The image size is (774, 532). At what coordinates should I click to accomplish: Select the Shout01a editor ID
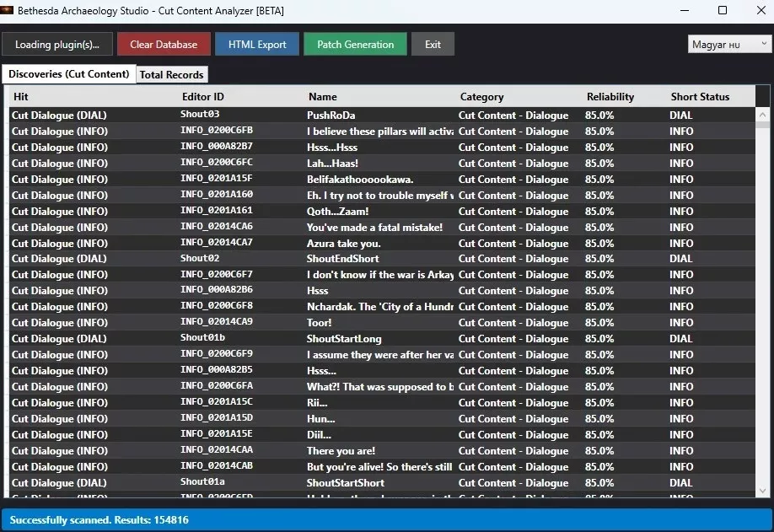click(202, 481)
